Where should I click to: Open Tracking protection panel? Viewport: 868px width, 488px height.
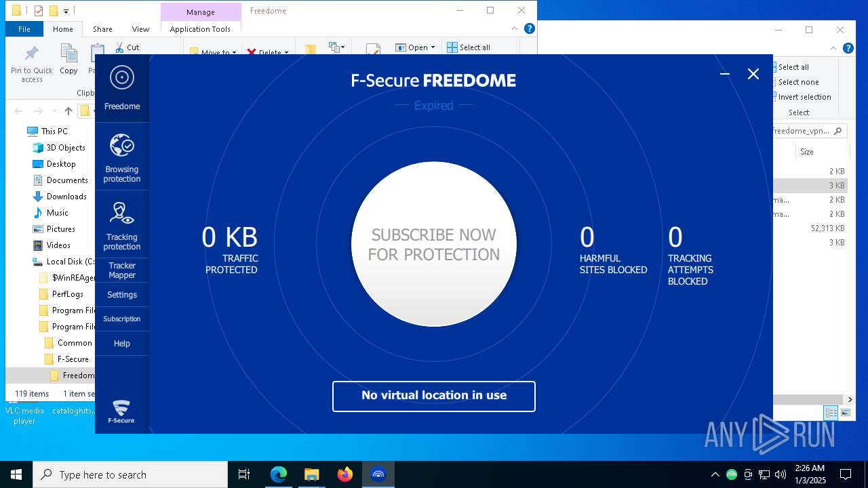coord(122,224)
